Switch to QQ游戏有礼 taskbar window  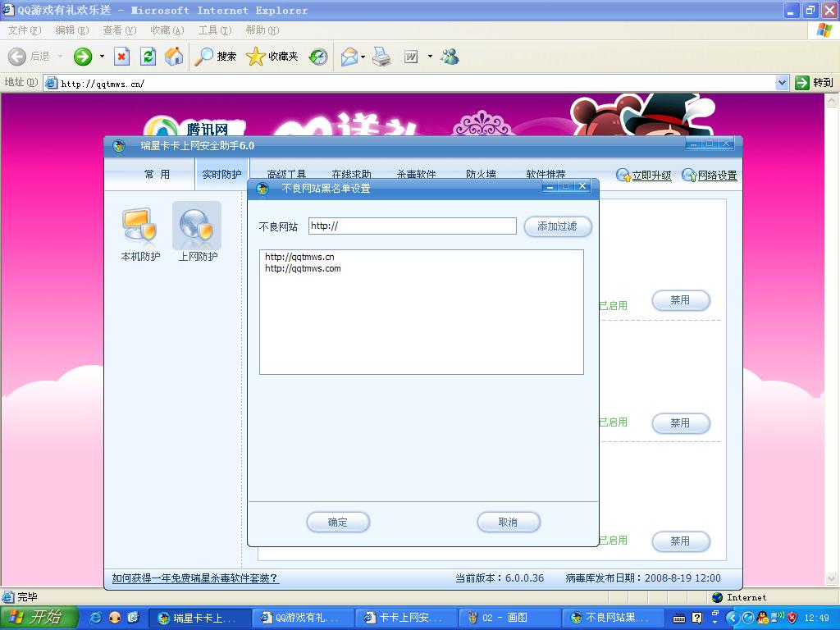(302, 619)
